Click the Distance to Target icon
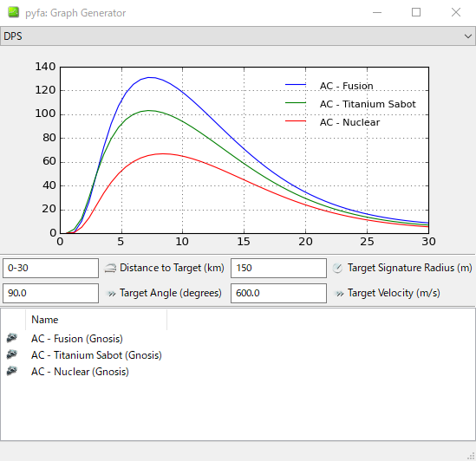Screen dimensions: 476x461 (x=110, y=269)
